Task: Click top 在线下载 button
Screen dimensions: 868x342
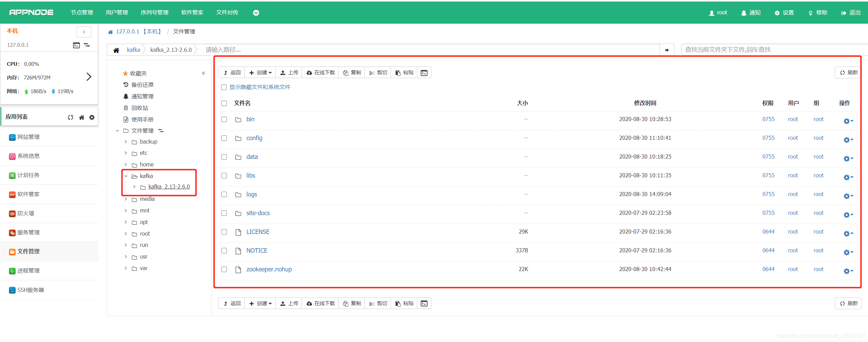Action: tap(320, 73)
